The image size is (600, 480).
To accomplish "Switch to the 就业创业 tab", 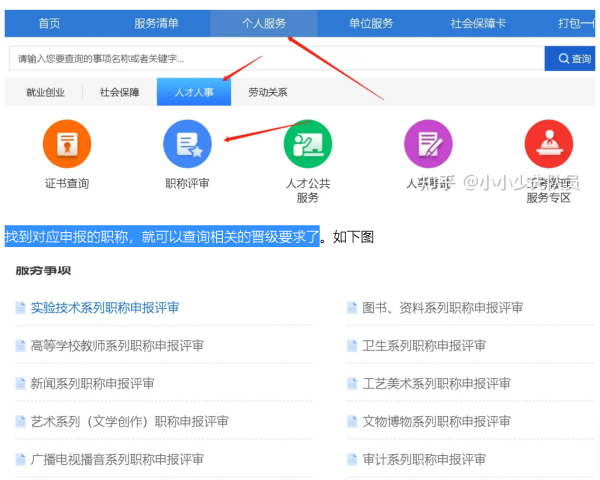I will (x=45, y=92).
